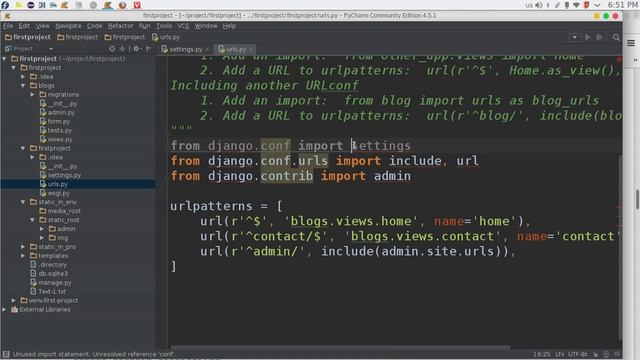
Task: Close the urls.py tab
Action: (x=251, y=49)
